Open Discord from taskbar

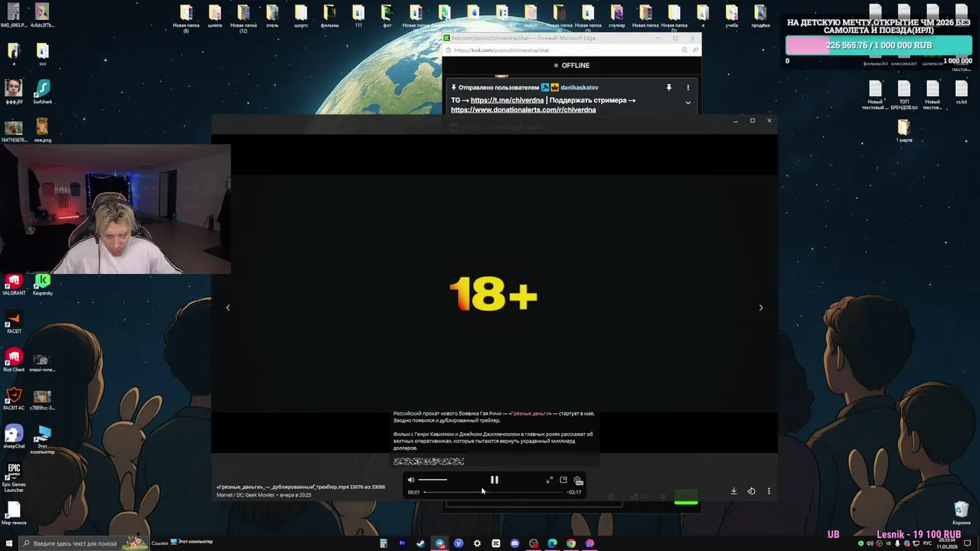[x=514, y=543]
